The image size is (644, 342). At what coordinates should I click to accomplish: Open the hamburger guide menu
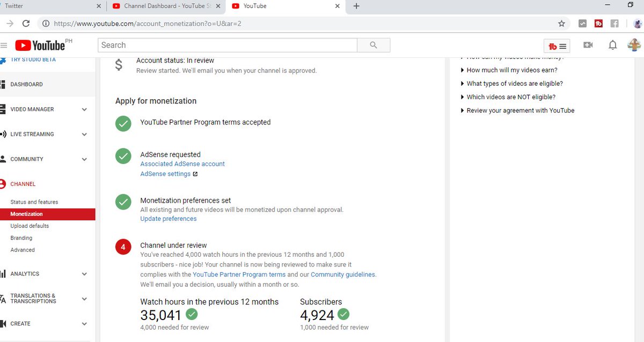[x=4, y=46]
